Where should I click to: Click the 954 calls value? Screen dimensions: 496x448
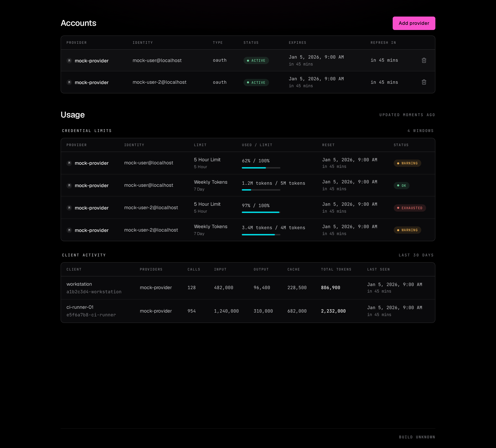click(x=191, y=311)
